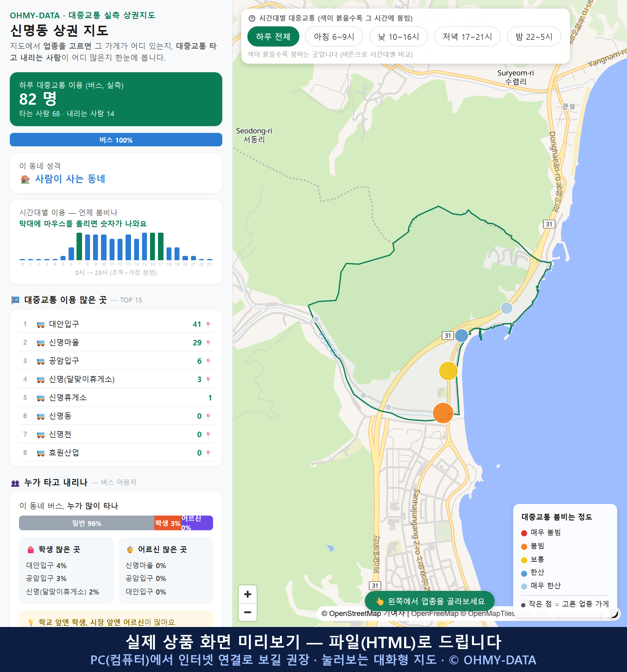Toggle the map attribution info icon
This screenshot has height=672, width=627.
click(614, 613)
